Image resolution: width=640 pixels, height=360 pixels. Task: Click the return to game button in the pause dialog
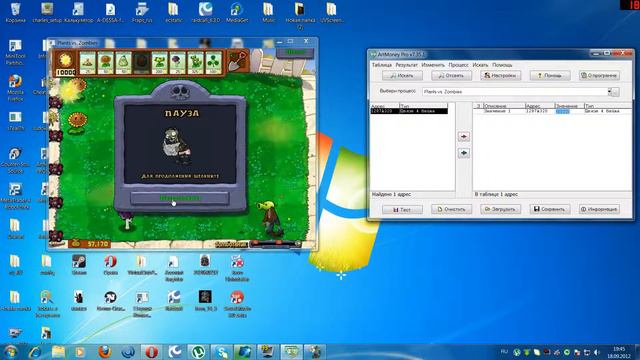180,198
